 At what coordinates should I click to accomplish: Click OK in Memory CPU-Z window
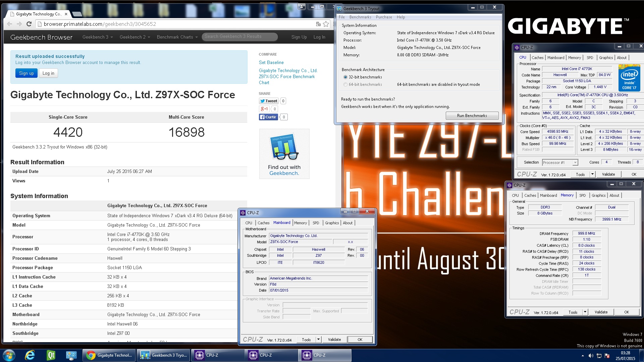626,312
